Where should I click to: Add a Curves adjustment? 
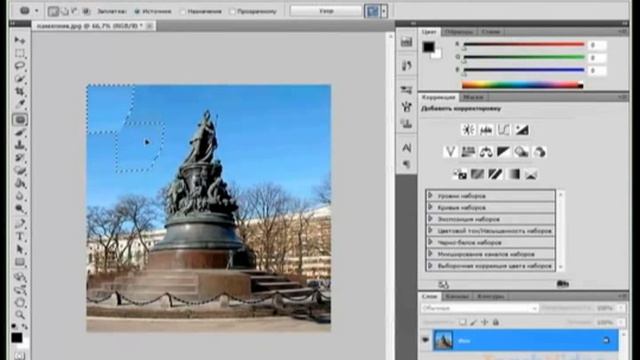504,130
